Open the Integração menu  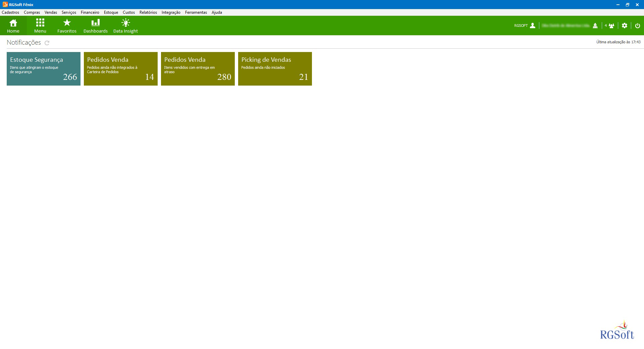tap(171, 12)
